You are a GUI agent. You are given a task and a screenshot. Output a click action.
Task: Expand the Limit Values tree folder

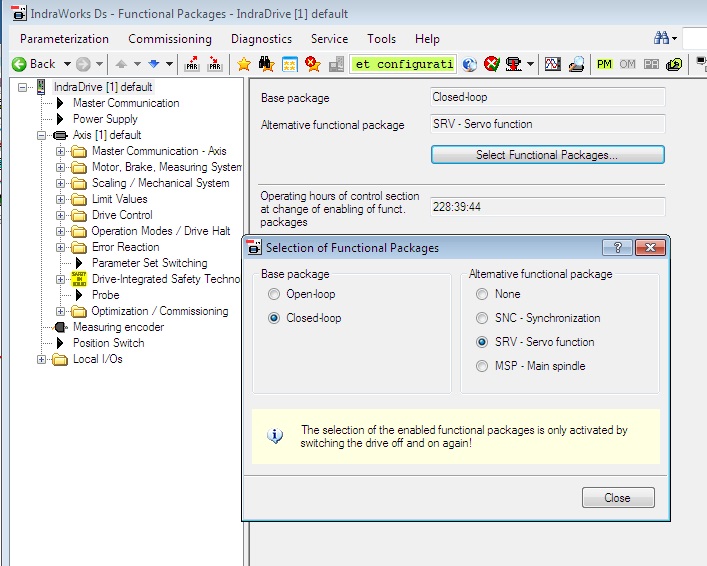(60, 199)
